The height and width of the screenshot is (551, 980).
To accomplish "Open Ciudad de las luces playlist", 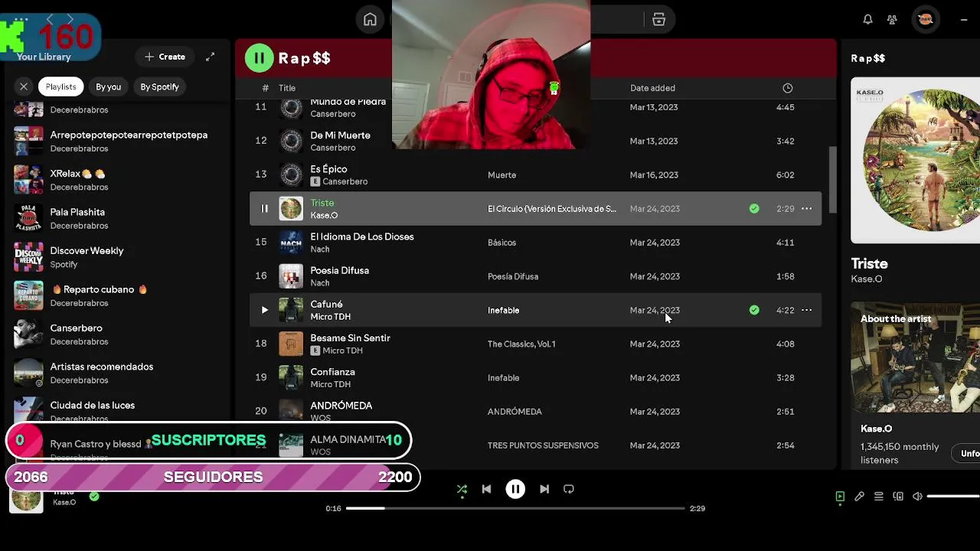I will (x=116, y=409).
